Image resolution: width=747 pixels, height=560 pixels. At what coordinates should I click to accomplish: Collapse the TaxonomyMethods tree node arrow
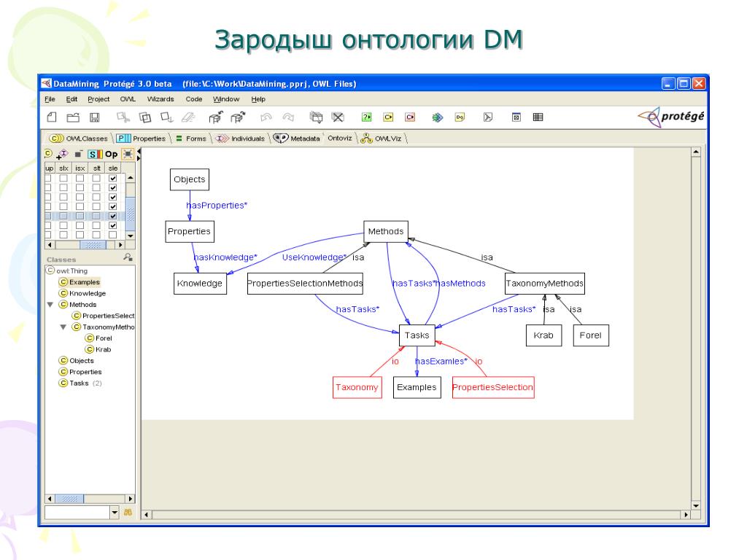[63, 327]
